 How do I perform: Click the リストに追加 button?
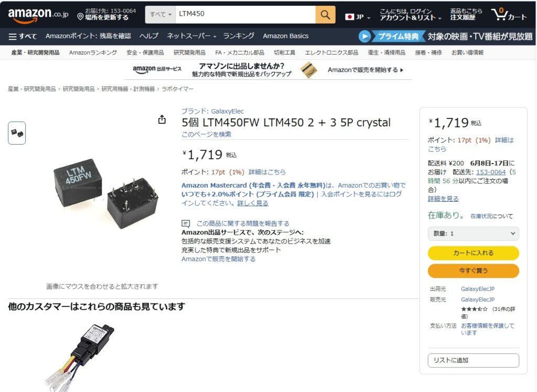tap(474, 360)
